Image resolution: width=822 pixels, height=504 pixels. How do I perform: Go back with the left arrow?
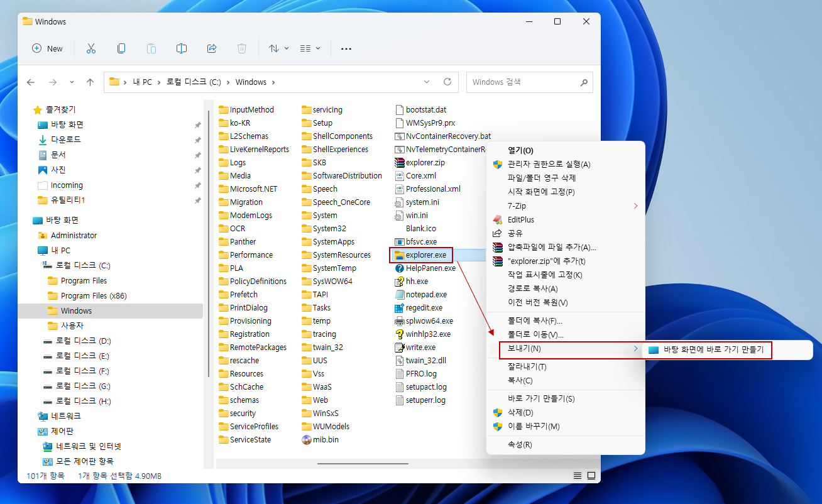point(31,82)
